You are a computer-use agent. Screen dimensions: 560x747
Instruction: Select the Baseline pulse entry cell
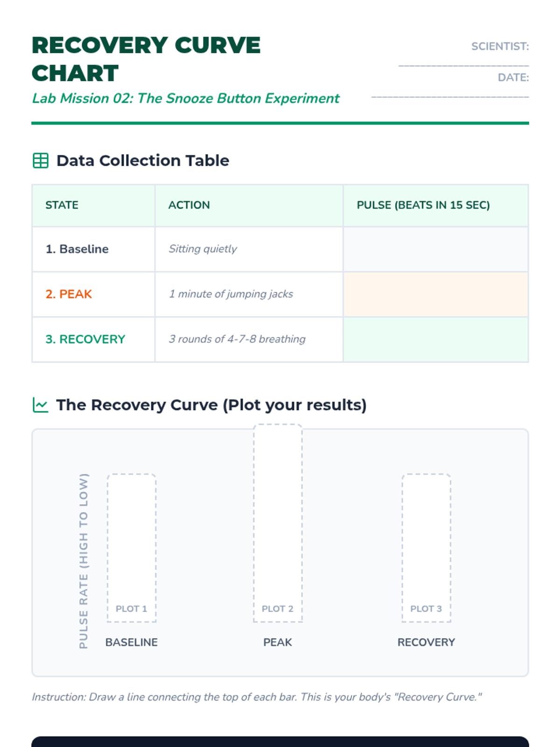pyautogui.click(x=435, y=249)
